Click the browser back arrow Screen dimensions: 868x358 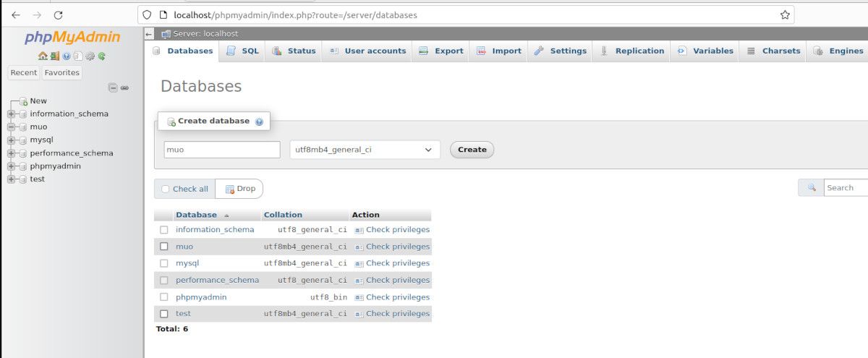point(15,14)
